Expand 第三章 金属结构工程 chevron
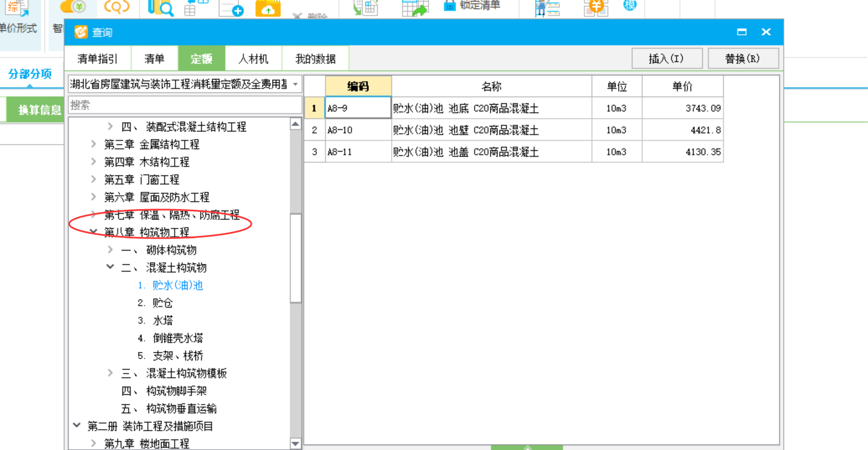The height and width of the screenshot is (450, 868). click(93, 144)
